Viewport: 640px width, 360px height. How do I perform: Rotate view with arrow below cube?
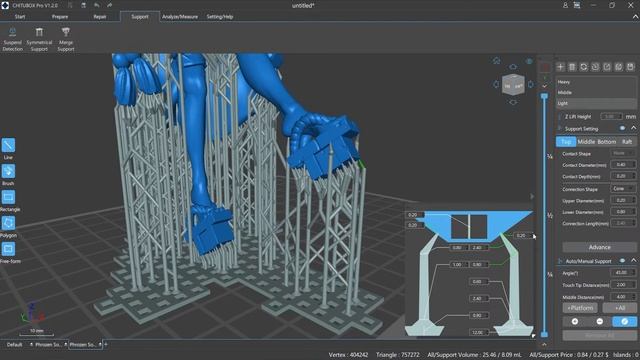point(513,102)
